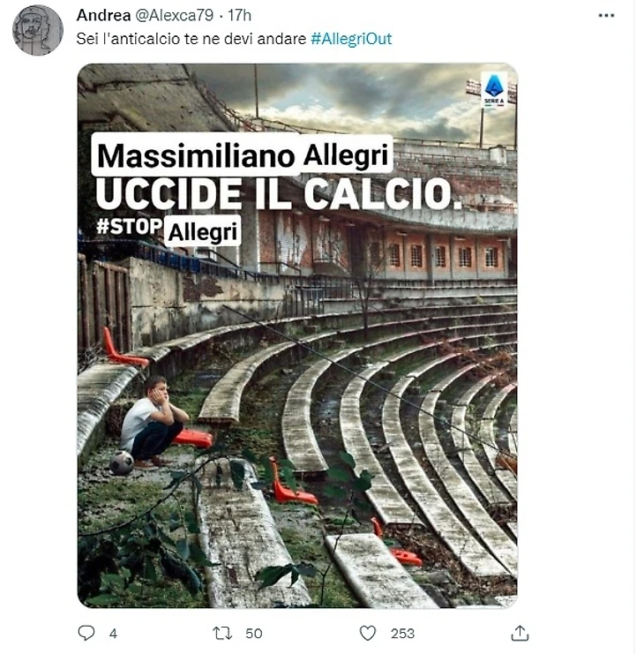Retweet the post using the arrows icon

[222, 633]
